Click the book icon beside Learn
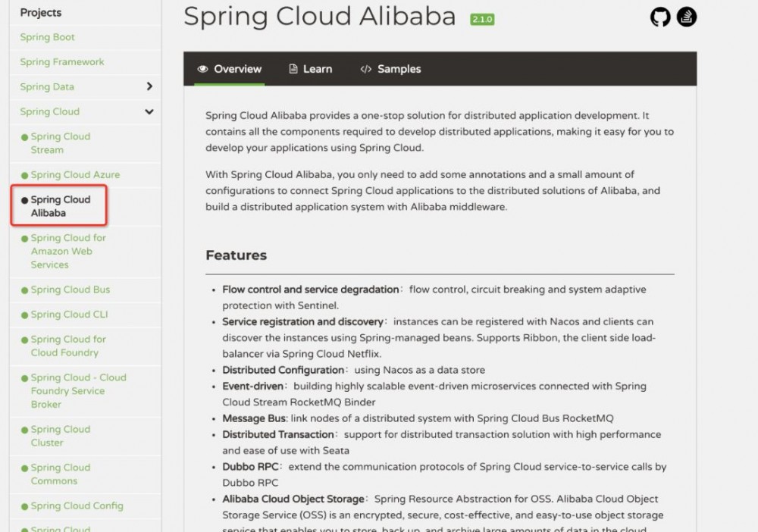Screen dimensions: 758x532 [293, 69]
